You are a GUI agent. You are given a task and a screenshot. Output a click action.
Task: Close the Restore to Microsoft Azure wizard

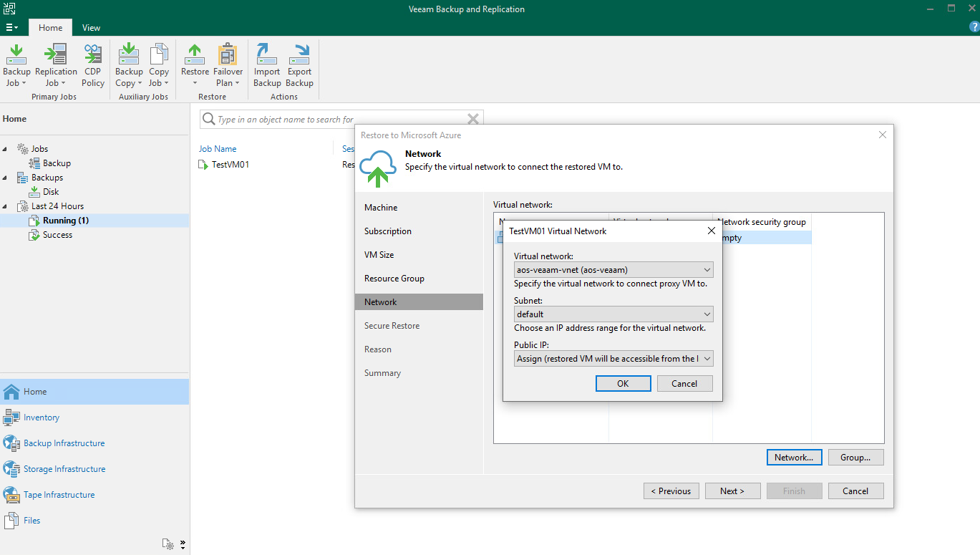pos(883,135)
